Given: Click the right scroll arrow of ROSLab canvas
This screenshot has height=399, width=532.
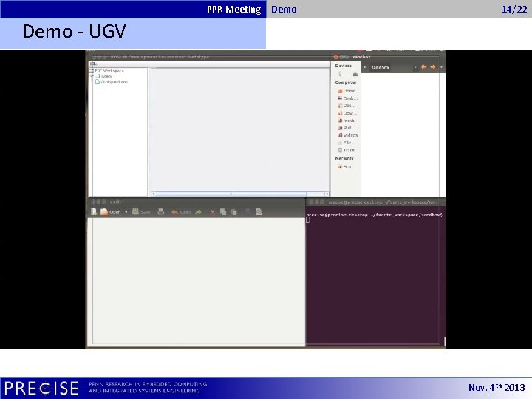Looking at the screenshot, I should coord(327,194).
